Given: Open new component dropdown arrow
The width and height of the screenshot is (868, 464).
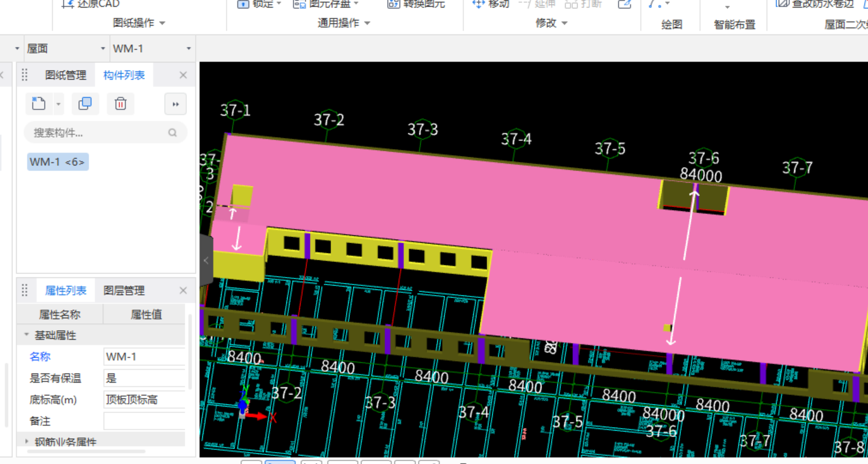Looking at the screenshot, I should pyautogui.click(x=58, y=104).
